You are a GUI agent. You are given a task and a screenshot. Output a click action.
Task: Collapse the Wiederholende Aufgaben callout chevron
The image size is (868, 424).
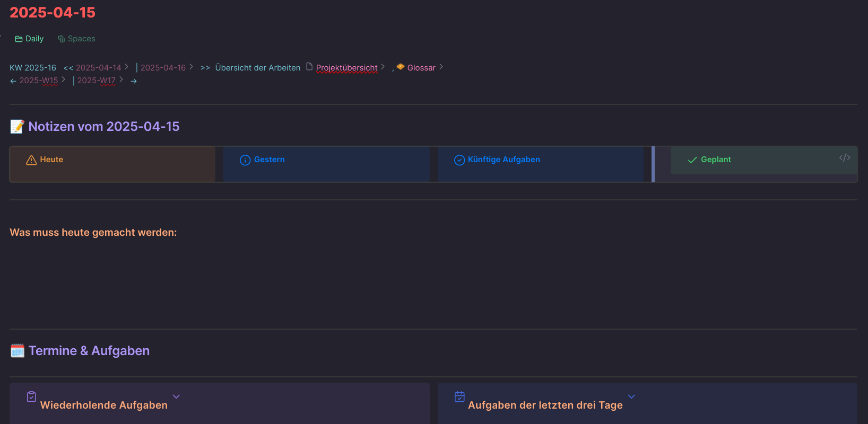pos(176,396)
